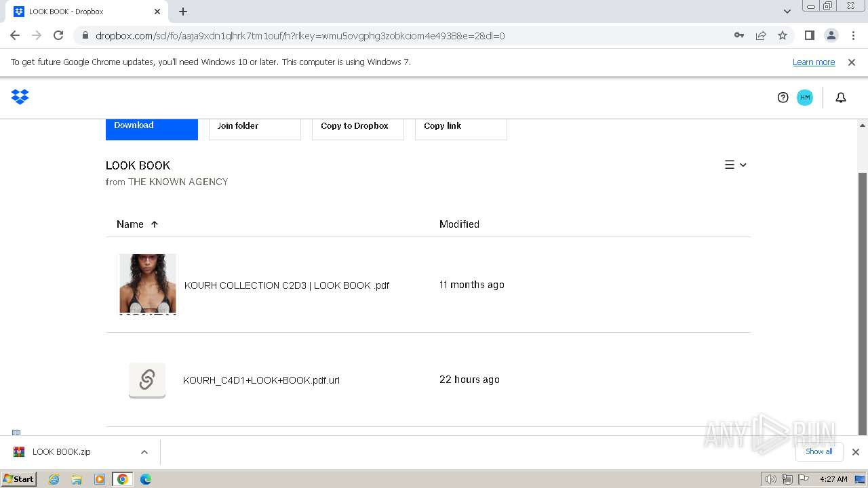
Task: Open KOURH_C4D1+LOOK+BOOK.pdf.url file
Action: click(261, 380)
